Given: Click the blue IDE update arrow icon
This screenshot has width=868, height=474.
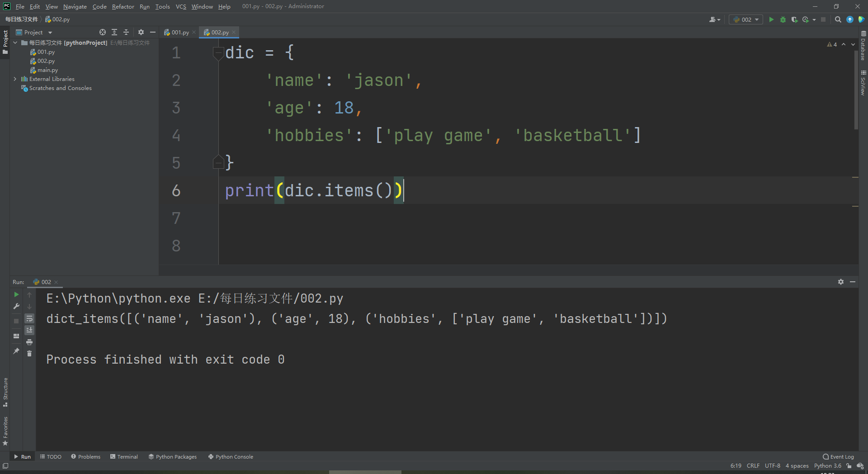Looking at the screenshot, I should point(850,19).
